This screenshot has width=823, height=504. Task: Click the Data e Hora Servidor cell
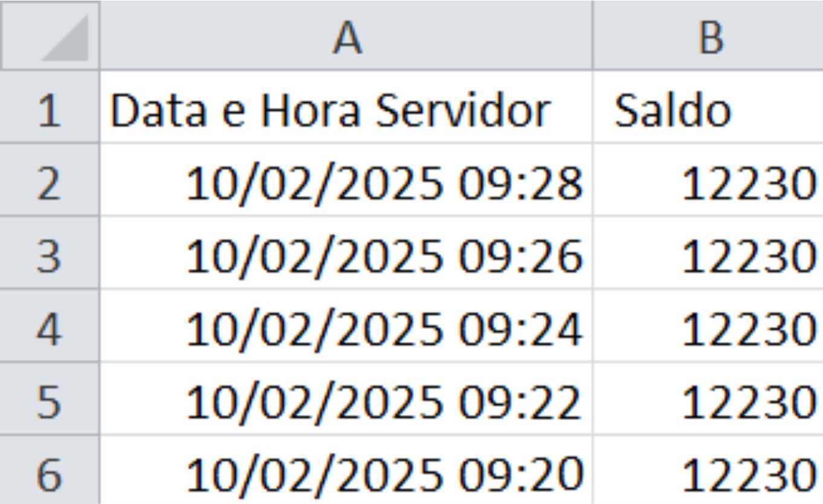[346, 107]
